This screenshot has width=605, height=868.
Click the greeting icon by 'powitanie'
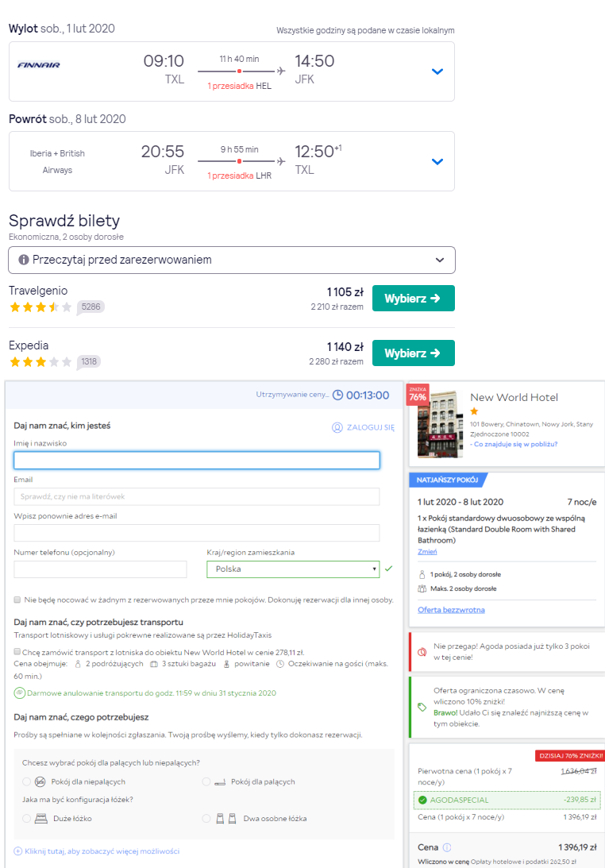pyautogui.click(x=226, y=664)
